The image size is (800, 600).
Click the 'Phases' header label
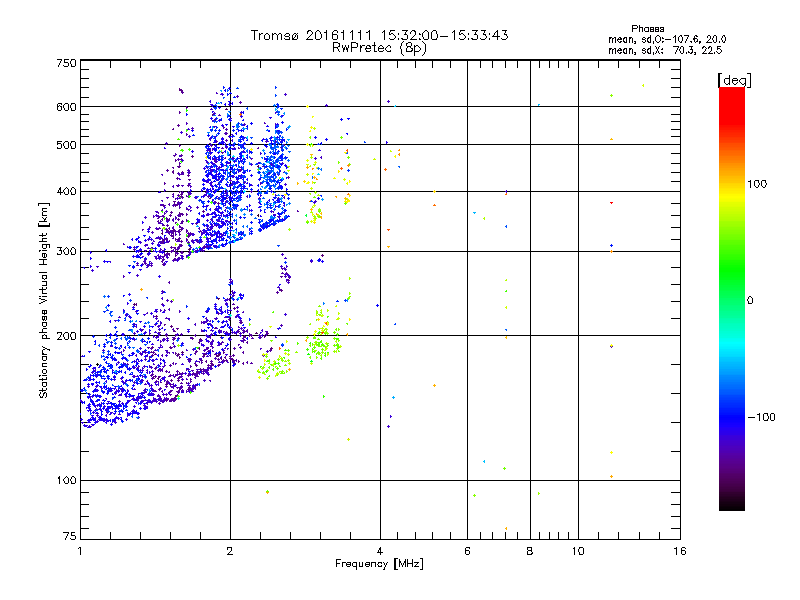(x=647, y=29)
